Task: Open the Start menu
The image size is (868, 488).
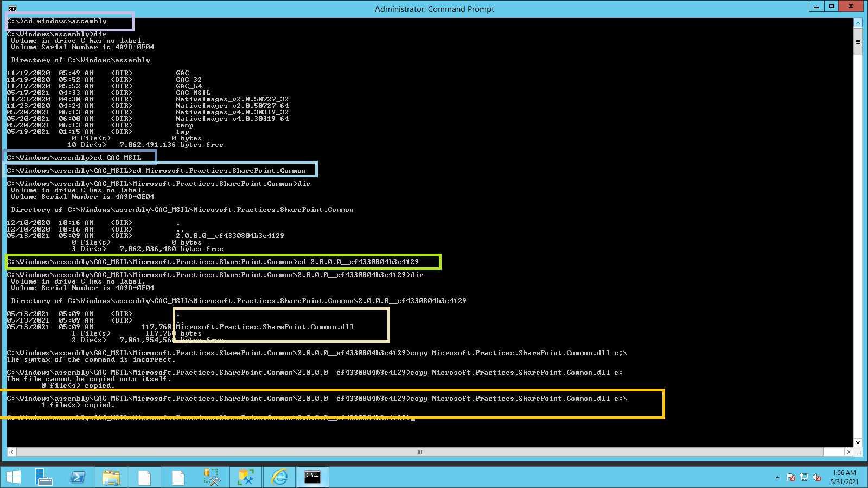Action: tap(14, 477)
